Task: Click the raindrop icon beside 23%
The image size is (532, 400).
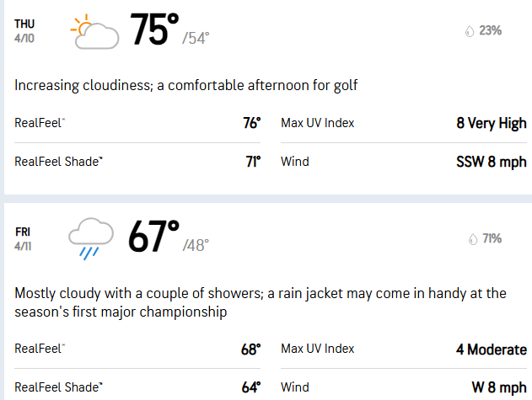Action: click(470, 31)
